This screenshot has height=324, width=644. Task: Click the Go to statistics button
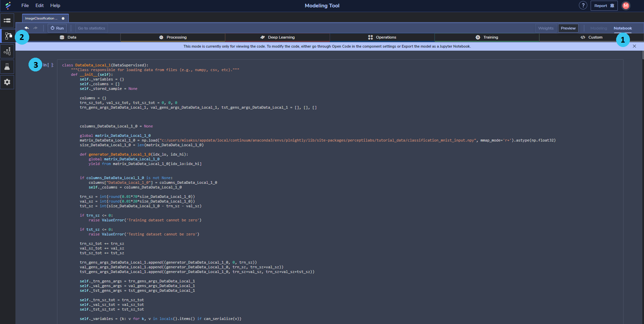91,28
